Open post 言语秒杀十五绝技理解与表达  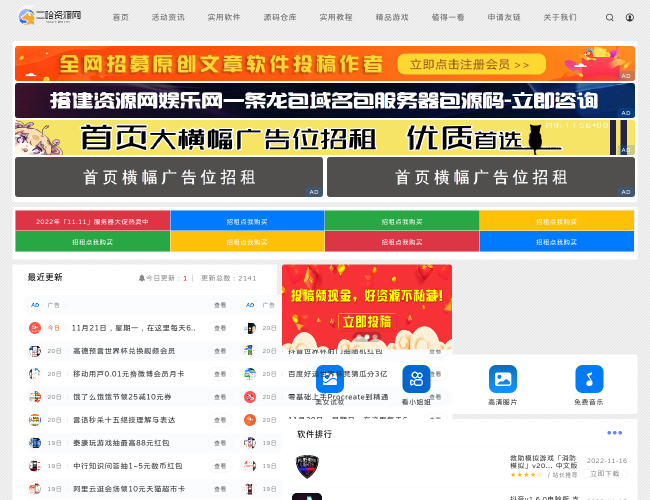click(124, 420)
